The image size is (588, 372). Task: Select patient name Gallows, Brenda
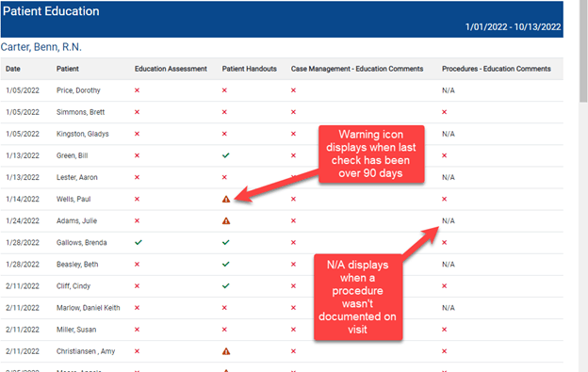tap(82, 242)
